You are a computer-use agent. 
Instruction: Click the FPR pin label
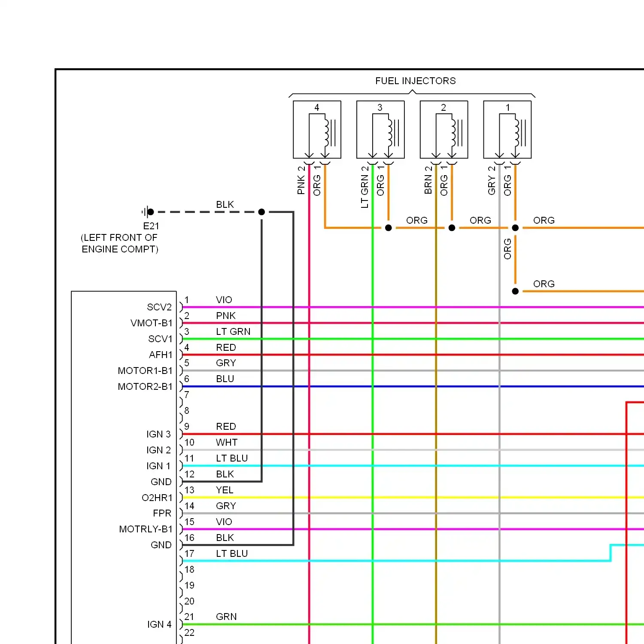(162, 513)
